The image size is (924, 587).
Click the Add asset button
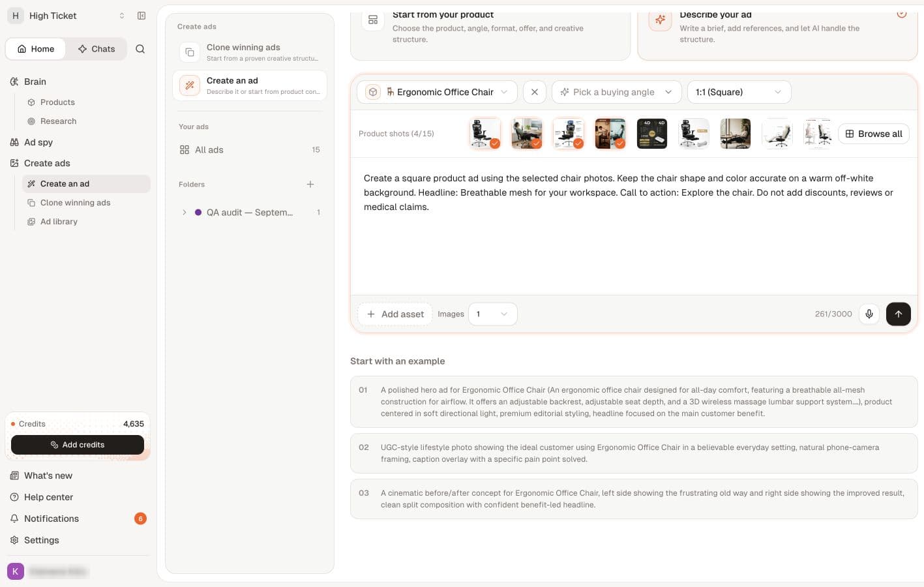tap(395, 314)
